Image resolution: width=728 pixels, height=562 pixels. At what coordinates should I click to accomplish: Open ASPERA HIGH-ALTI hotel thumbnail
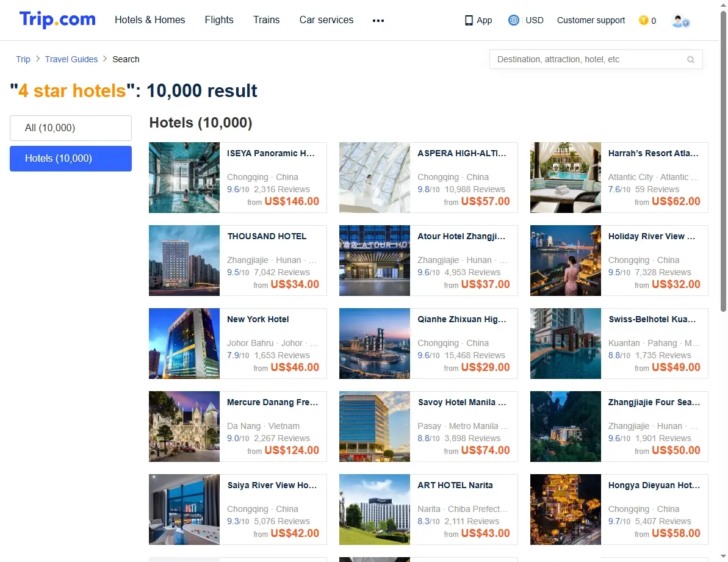(375, 178)
